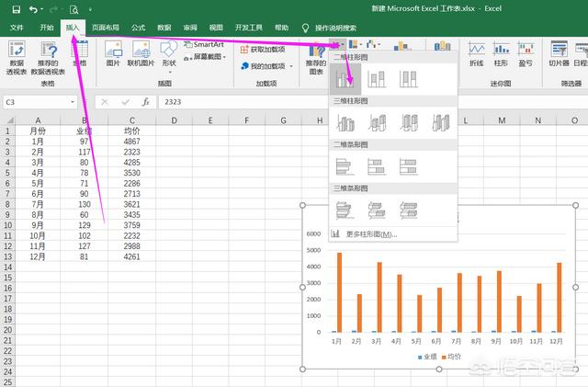Image resolution: width=588 pixels, height=387 pixels.
Task: Open customize quick access toolbar arrow
Action: pyautogui.click(x=90, y=9)
